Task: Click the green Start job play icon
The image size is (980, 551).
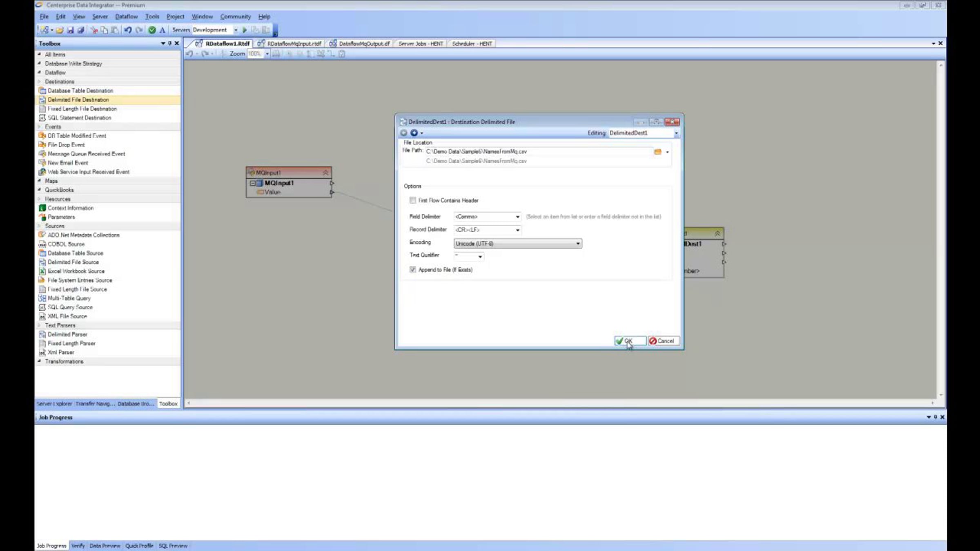Action: 245,30
